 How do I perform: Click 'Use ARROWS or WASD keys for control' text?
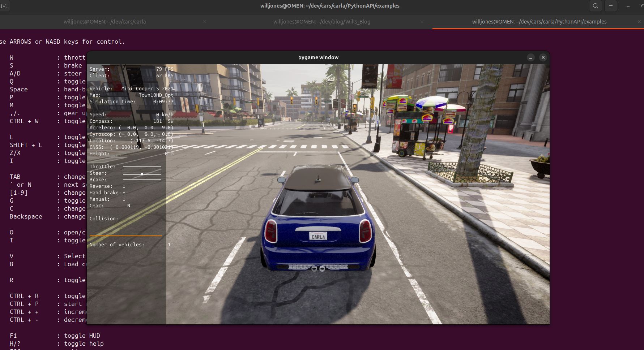[63, 42]
